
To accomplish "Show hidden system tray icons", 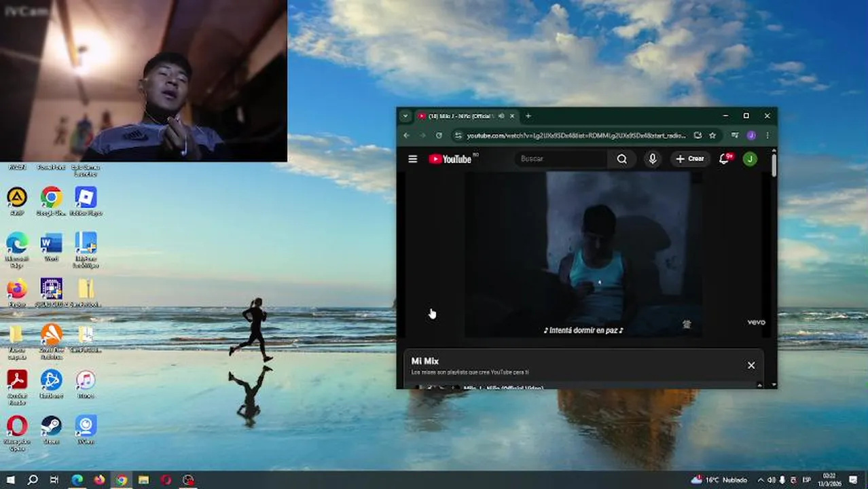I will tap(761, 480).
